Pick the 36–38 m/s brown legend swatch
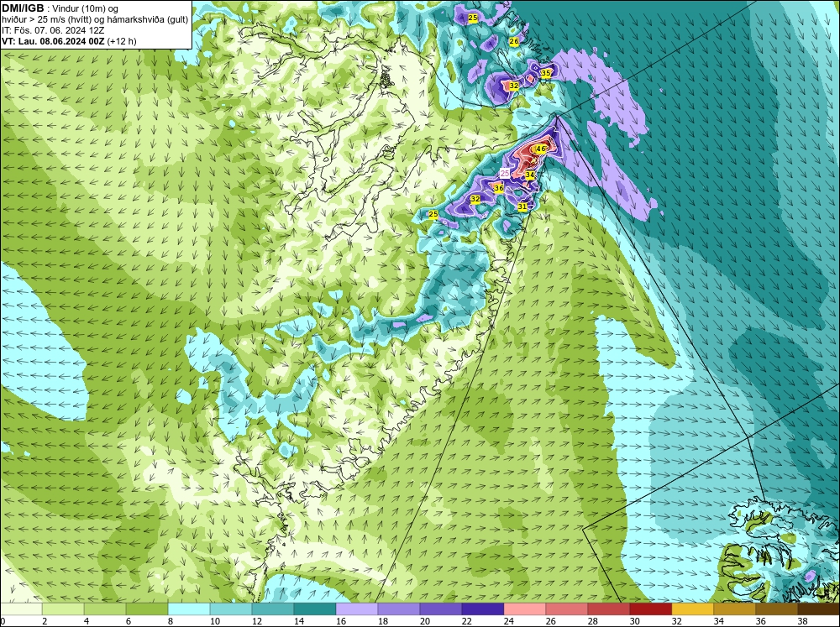The height and width of the screenshot is (627, 840). [777, 609]
